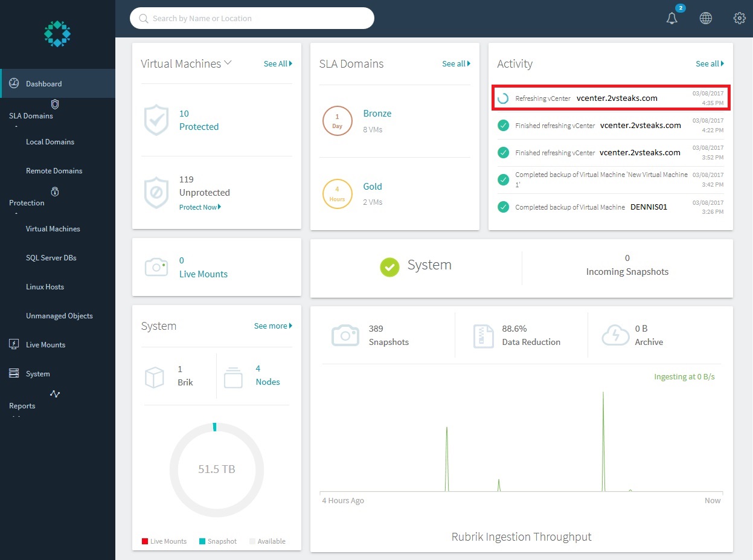Expand Reports sidebar section
Viewport: 753px width, 560px height.
[22, 406]
